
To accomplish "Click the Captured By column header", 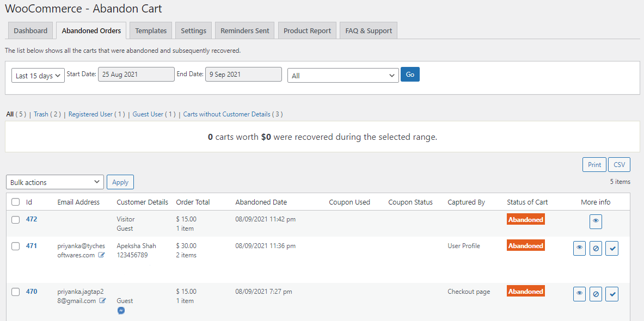I will (x=466, y=202).
